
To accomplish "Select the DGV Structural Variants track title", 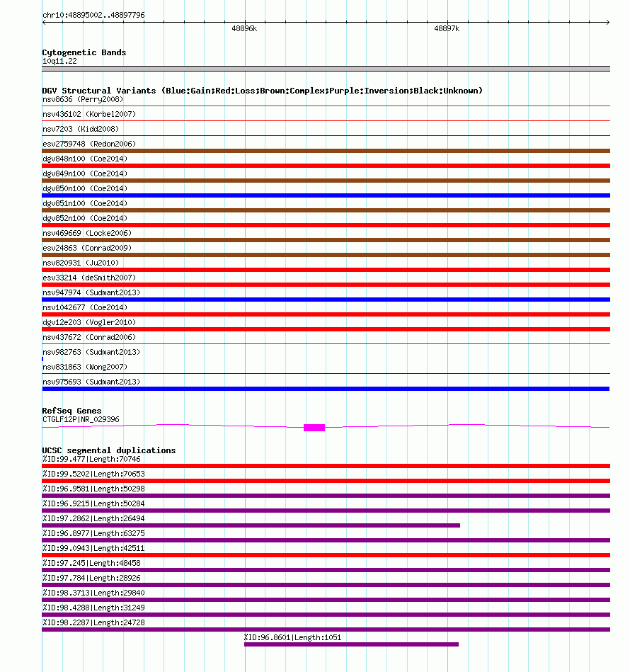I will 262,91.
